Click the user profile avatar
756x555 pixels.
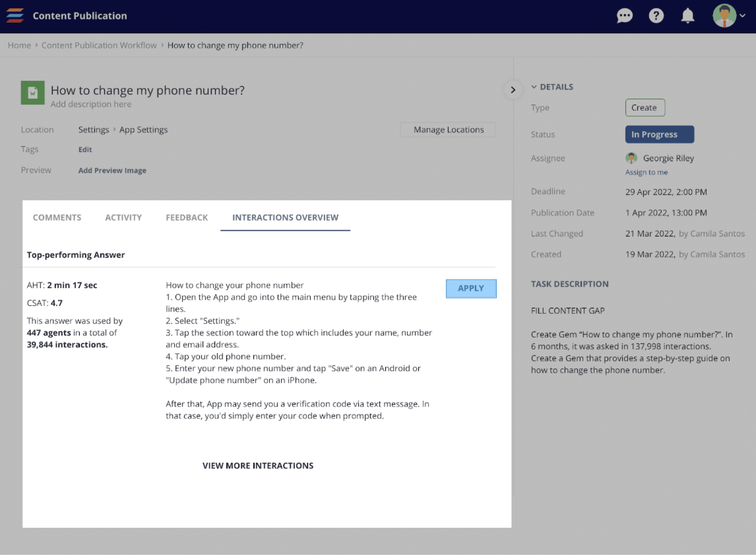tap(724, 16)
